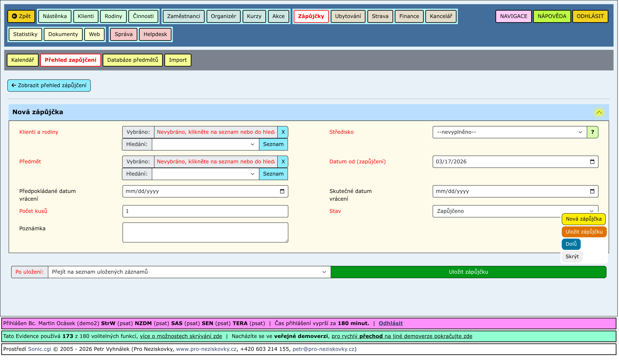Go back via Zobrazit přehled zápůjčení
619x364 pixels.
[49, 86]
